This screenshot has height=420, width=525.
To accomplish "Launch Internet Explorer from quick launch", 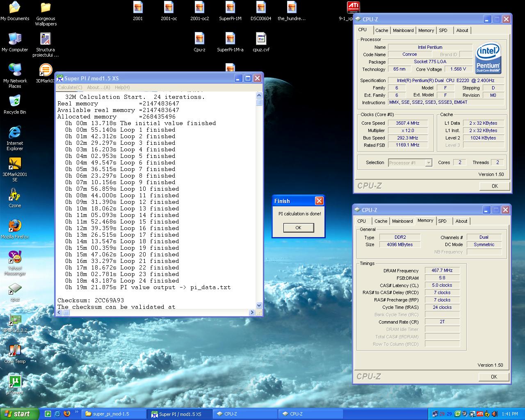I will pos(57,414).
